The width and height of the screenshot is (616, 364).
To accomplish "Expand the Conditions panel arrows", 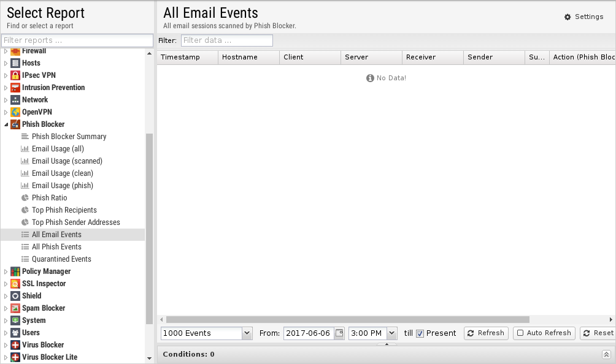I will click(x=606, y=355).
